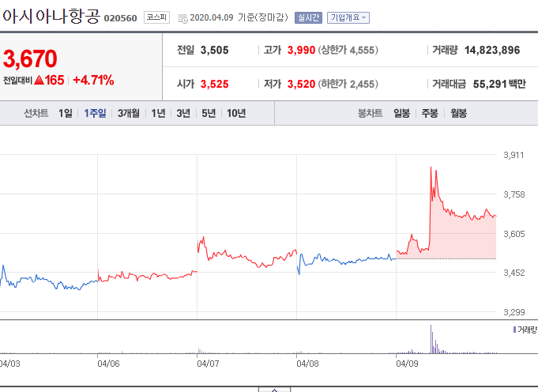Select the 1주일 line chart tab

[x=95, y=113]
